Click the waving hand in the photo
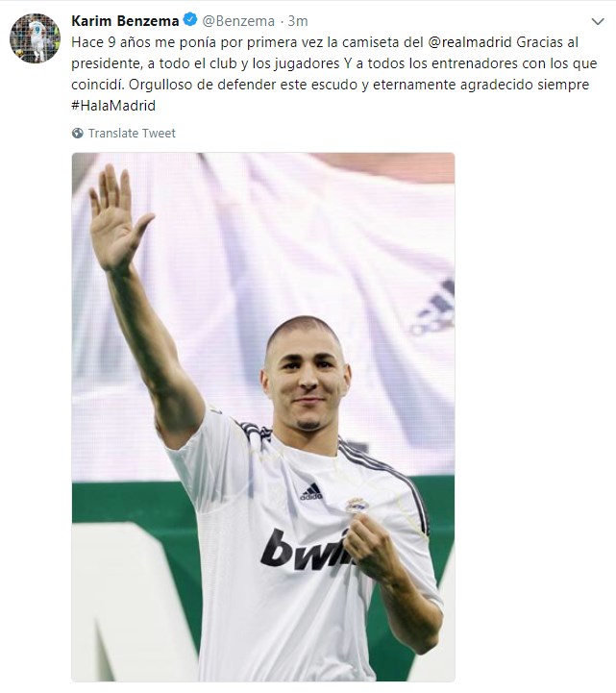 pos(116,217)
